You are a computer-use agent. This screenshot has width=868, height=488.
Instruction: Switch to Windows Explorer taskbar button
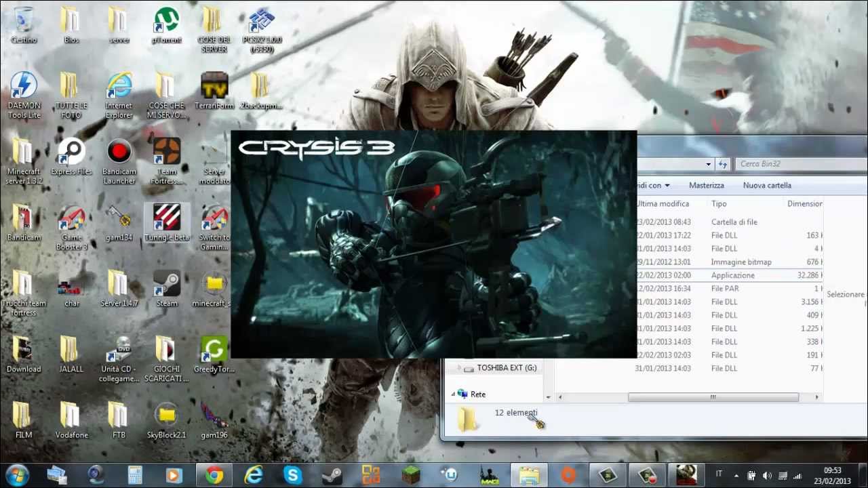[x=529, y=475]
